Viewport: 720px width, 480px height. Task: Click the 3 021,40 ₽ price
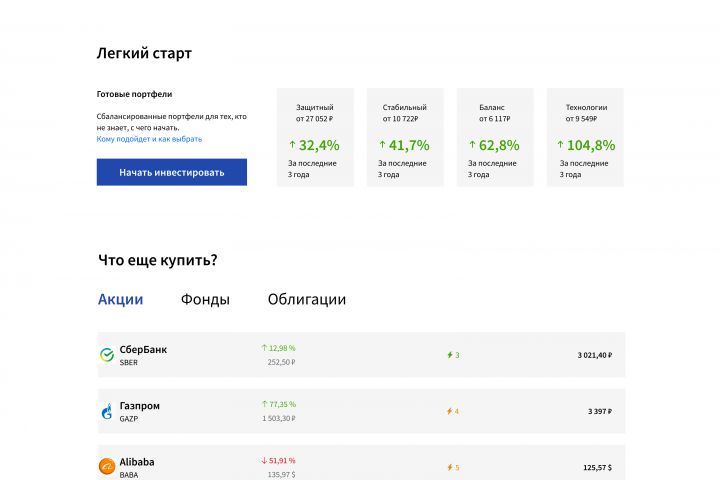[595, 355]
